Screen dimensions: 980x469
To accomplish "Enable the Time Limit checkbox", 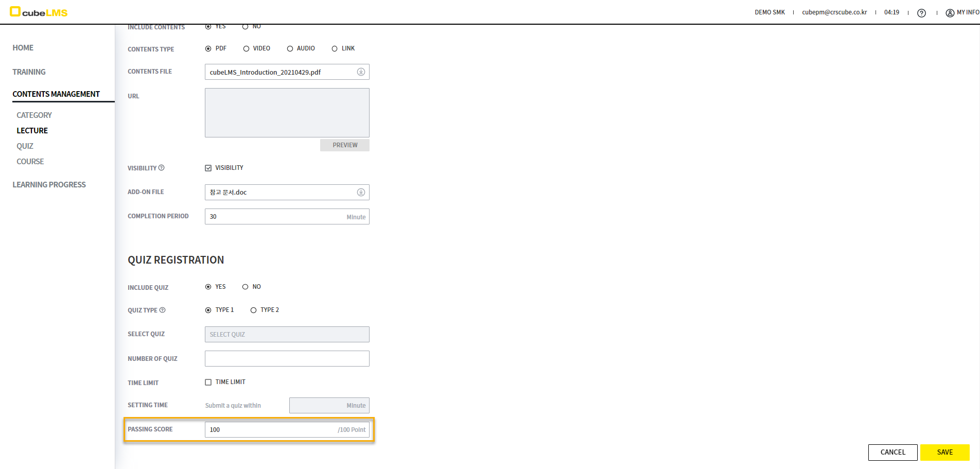I will point(208,382).
